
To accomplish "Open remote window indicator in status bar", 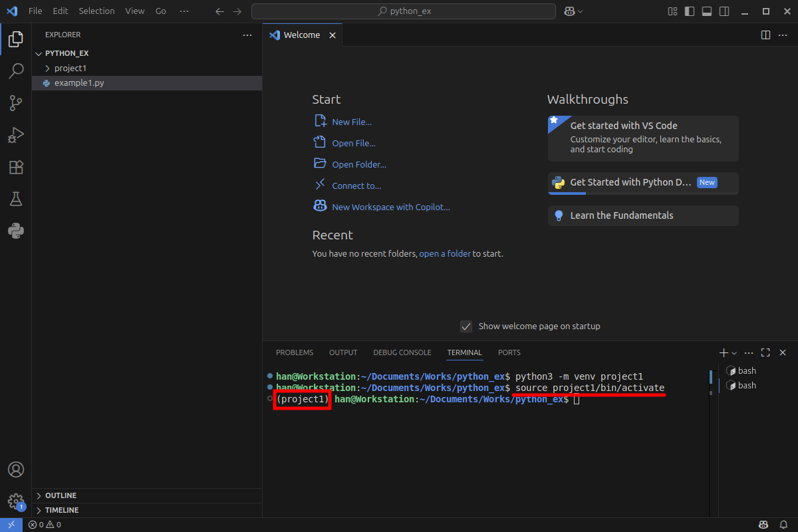I will click(x=11, y=525).
